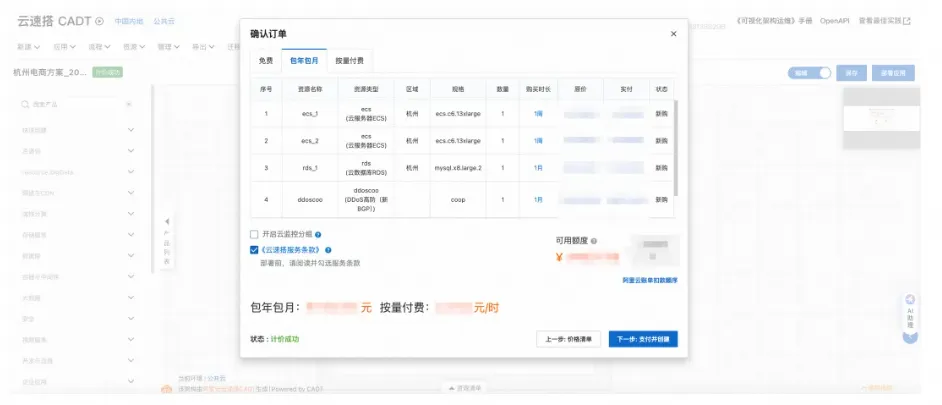Expand the 数据库 sidebar category
This screenshot has height=405, width=942.
click(x=78, y=256)
